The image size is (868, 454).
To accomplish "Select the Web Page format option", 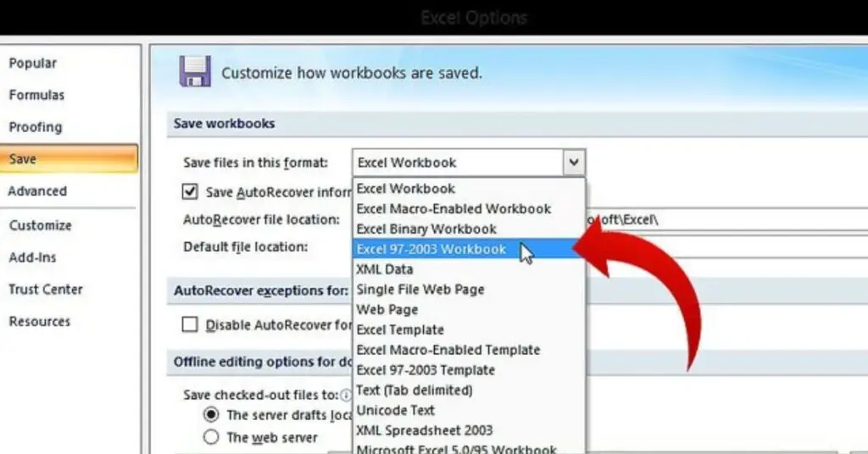I will tap(469, 310).
